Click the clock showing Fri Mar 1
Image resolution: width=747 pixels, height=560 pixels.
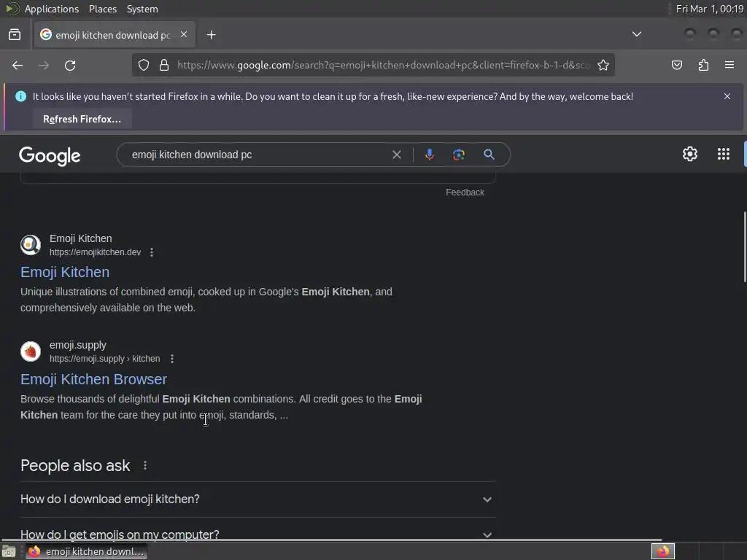[709, 9]
